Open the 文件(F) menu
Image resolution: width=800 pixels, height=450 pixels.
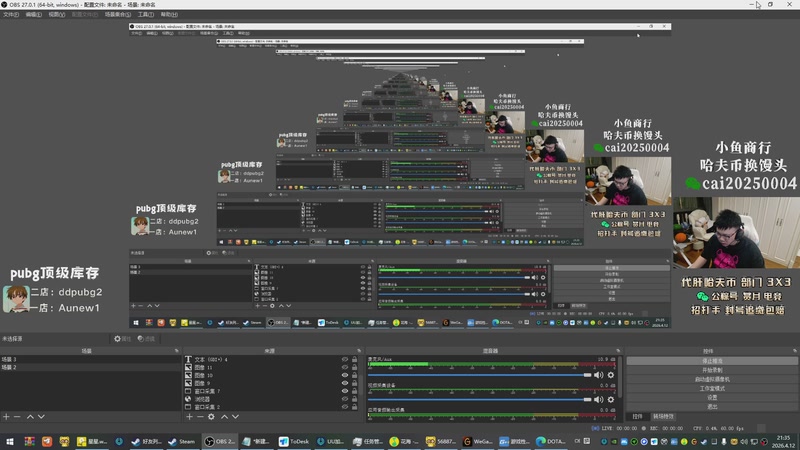tap(11, 15)
